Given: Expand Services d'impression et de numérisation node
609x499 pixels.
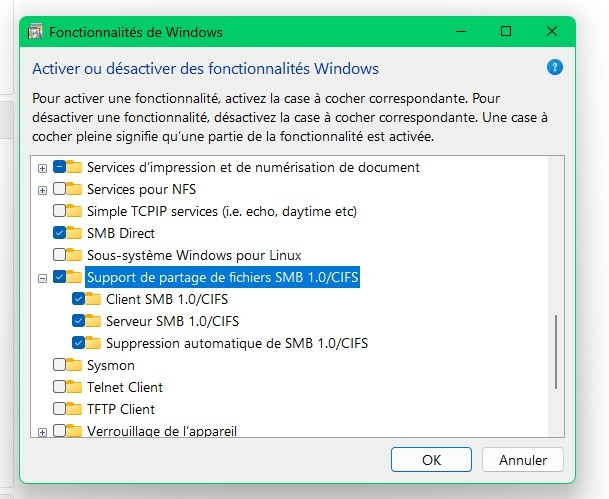Looking at the screenshot, I should tap(42, 168).
